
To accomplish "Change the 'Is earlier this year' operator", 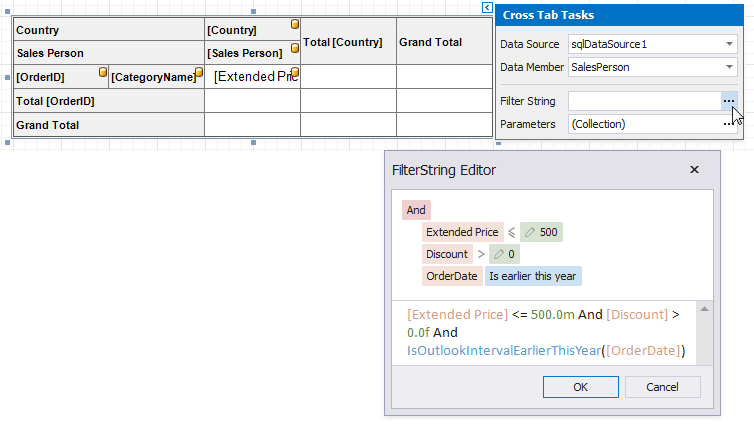I will [x=533, y=276].
